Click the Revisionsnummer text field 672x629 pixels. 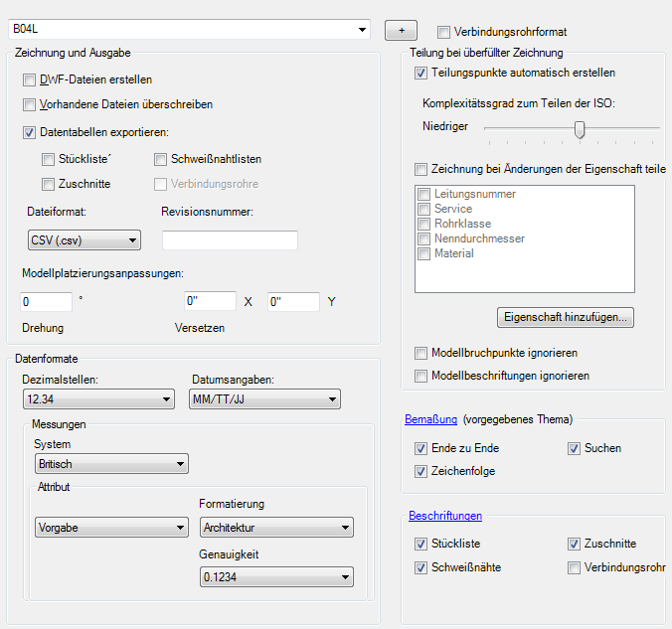(x=230, y=240)
